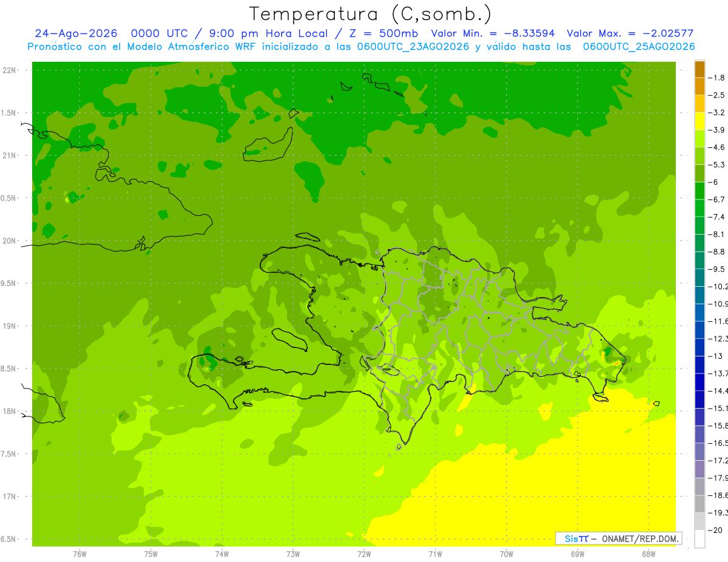Click the '18N' latitude tick label
Image resolution: width=728 pixels, height=562 pixels.
pos(9,411)
